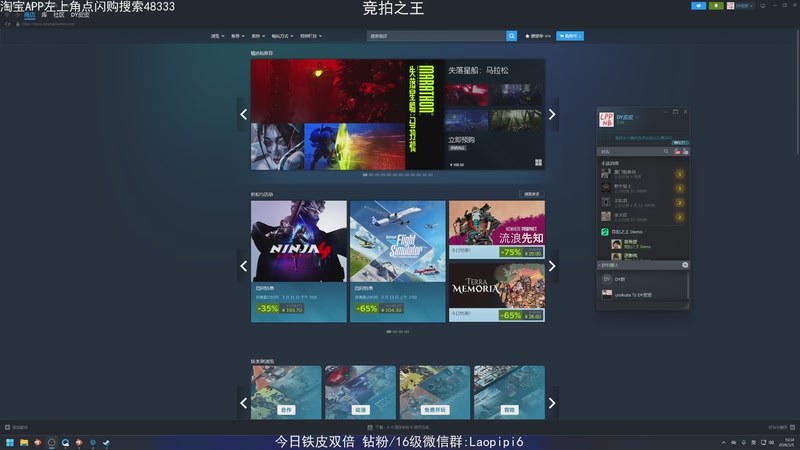Viewport: 800px width, 450px height.
Task: Open friends list settings gear icon
Action: pyautogui.click(x=686, y=152)
